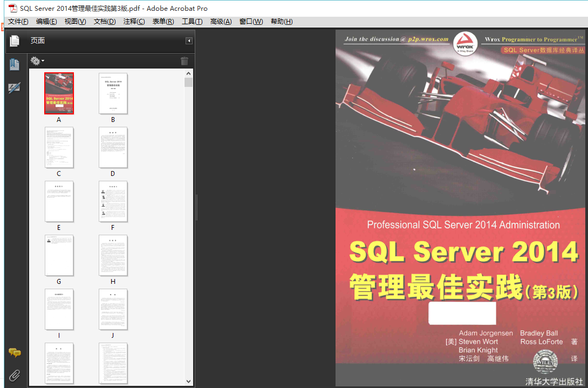Collapse the Pages navigation panel
Image resolution: width=588 pixels, height=388 pixels.
coord(189,40)
